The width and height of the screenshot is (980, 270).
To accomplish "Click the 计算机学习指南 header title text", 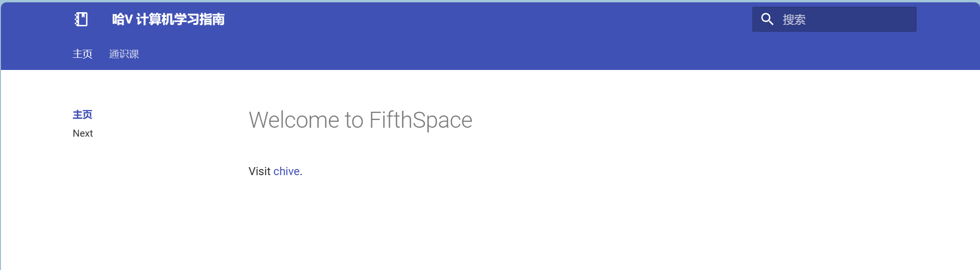I will (181, 19).
